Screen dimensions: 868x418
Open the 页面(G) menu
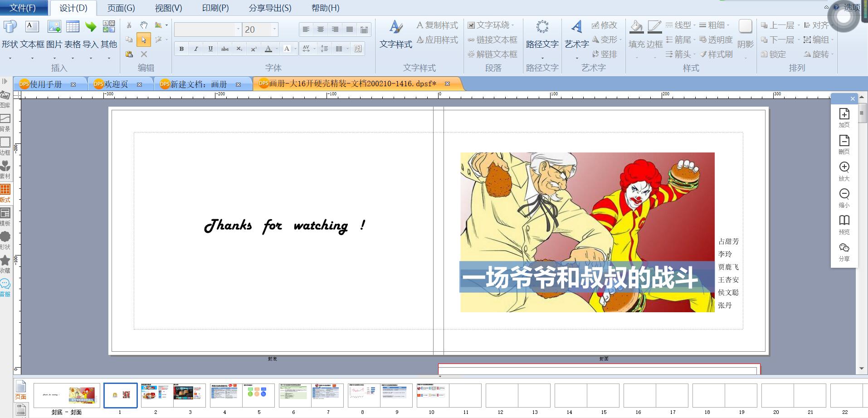pos(121,8)
